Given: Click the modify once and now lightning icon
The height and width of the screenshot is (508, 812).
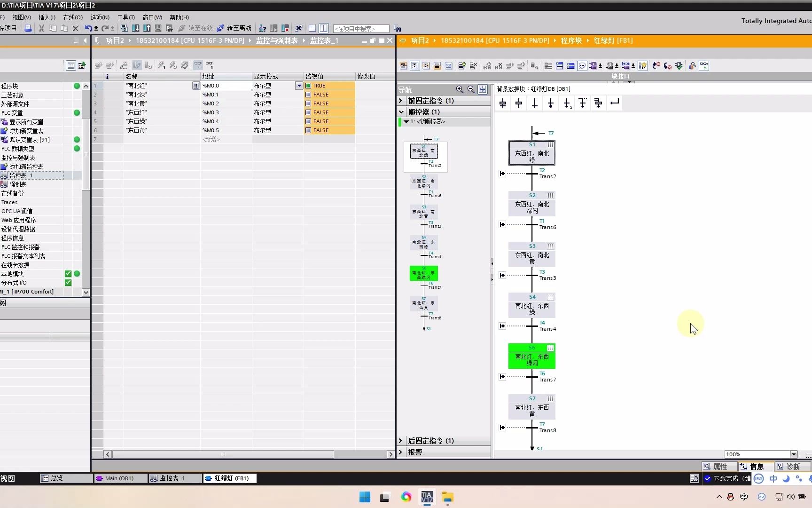Looking at the screenshot, I should [x=162, y=65].
